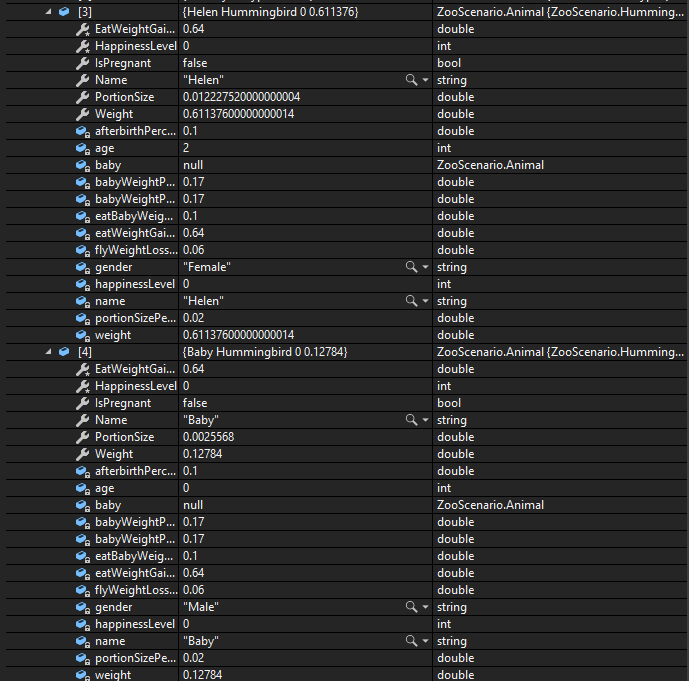Click field icon of lowercase name "Baby"
This screenshot has width=689, height=681.
83,641
